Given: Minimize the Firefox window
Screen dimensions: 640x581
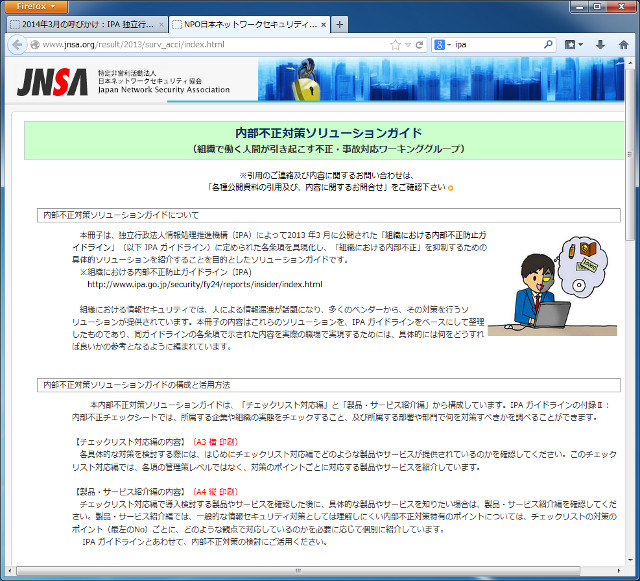Looking at the screenshot, I should (580, 7).
